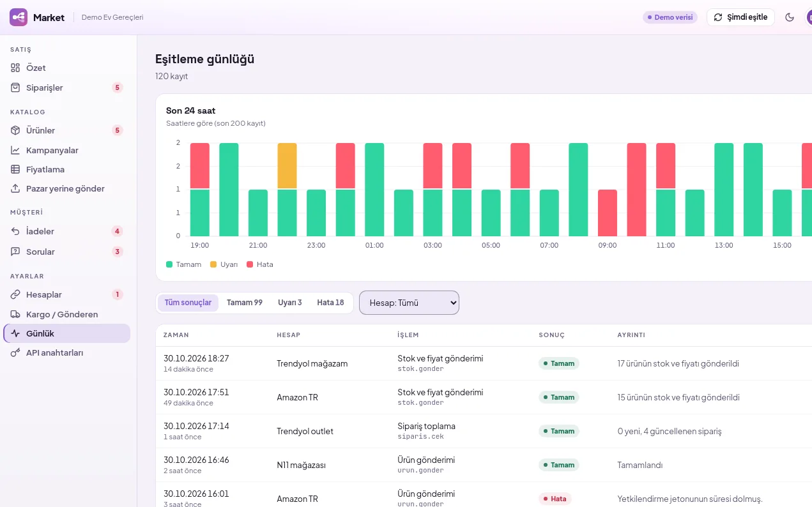Open Özet dashboard icon in sidebar
This screenshot has height=507, width=812.
(16, 68)
